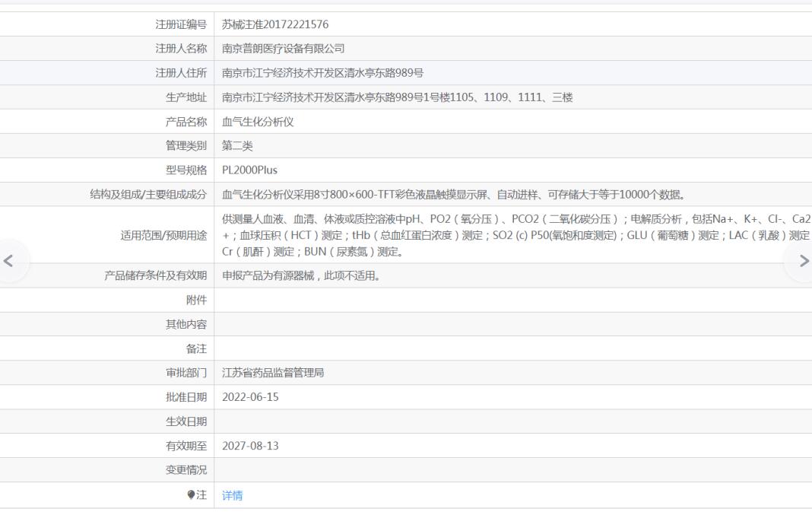Image resolution: width=812 pixels, height=512 pixels.
Task: Click the 产品储存条件及有效期 value text
Action: click(x=301, y=275)
